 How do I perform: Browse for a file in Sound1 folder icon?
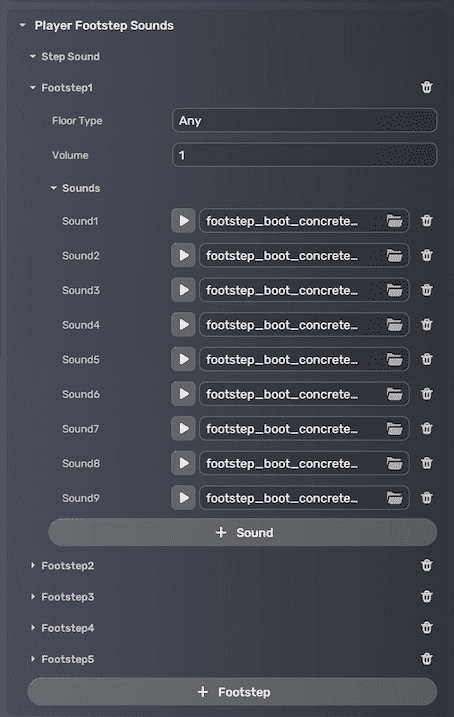tap(395, 221)
